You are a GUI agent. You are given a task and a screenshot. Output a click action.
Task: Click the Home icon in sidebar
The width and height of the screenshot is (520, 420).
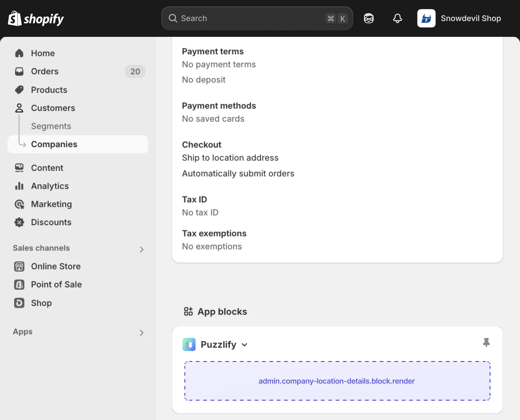pyautogui.click(x=19, y=53)
